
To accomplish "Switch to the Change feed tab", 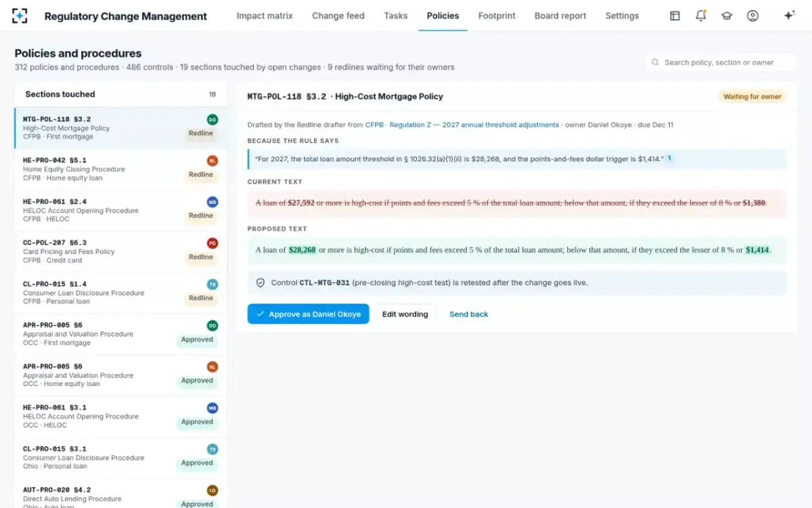I will 338,16.
